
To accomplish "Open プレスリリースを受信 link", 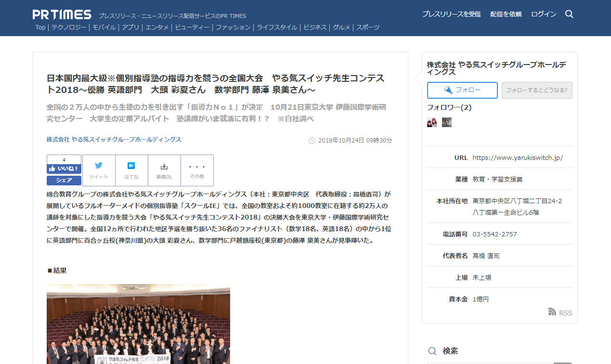I will [451, 14].
